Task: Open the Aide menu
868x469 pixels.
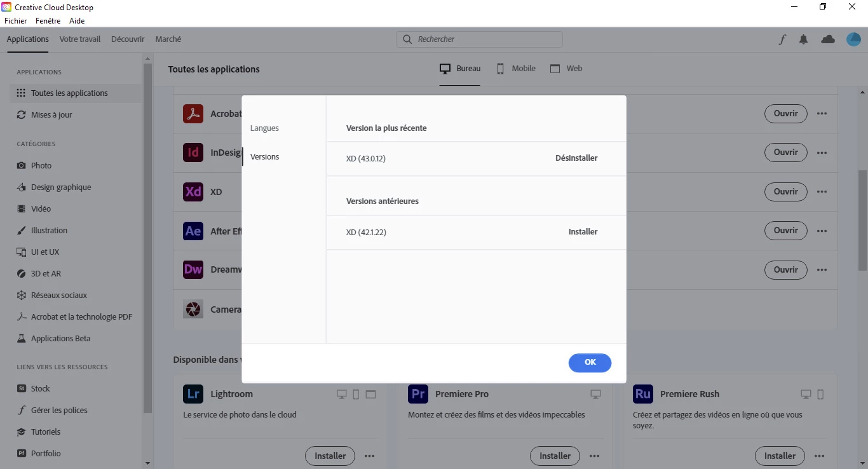Action: click(x=77, y=21)
